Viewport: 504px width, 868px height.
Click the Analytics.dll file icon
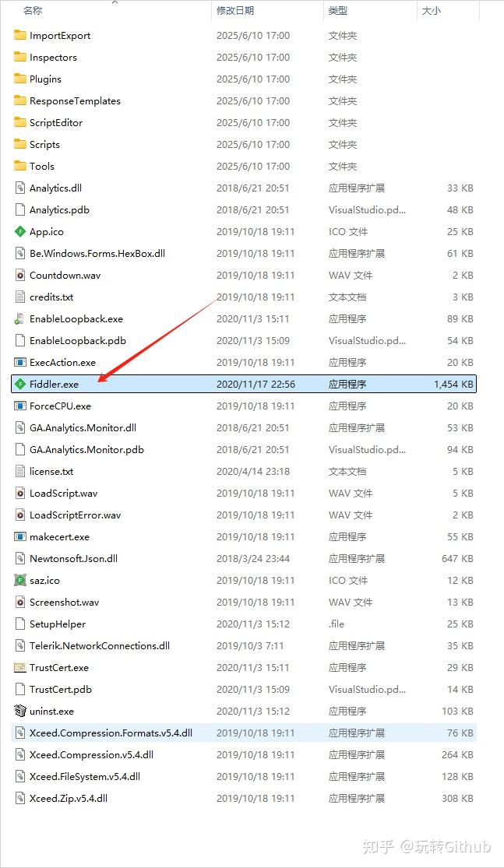tap(20, 188)
